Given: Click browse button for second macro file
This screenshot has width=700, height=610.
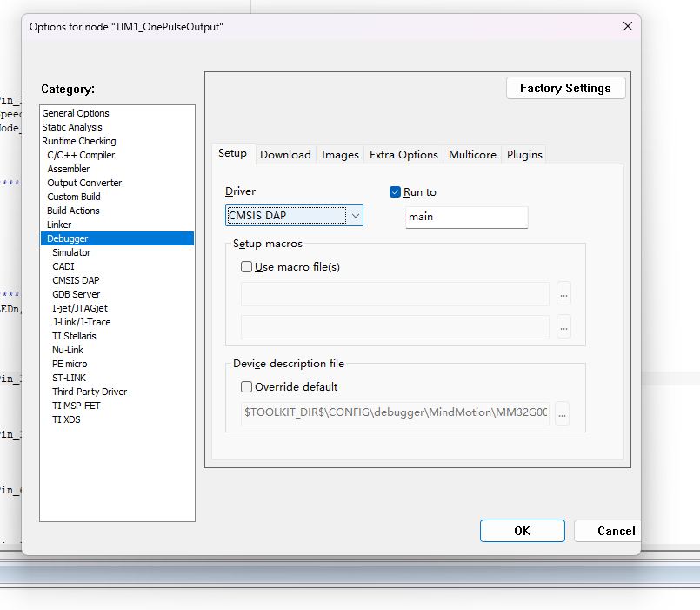Looking at the screenshot, I should (563, 326).
